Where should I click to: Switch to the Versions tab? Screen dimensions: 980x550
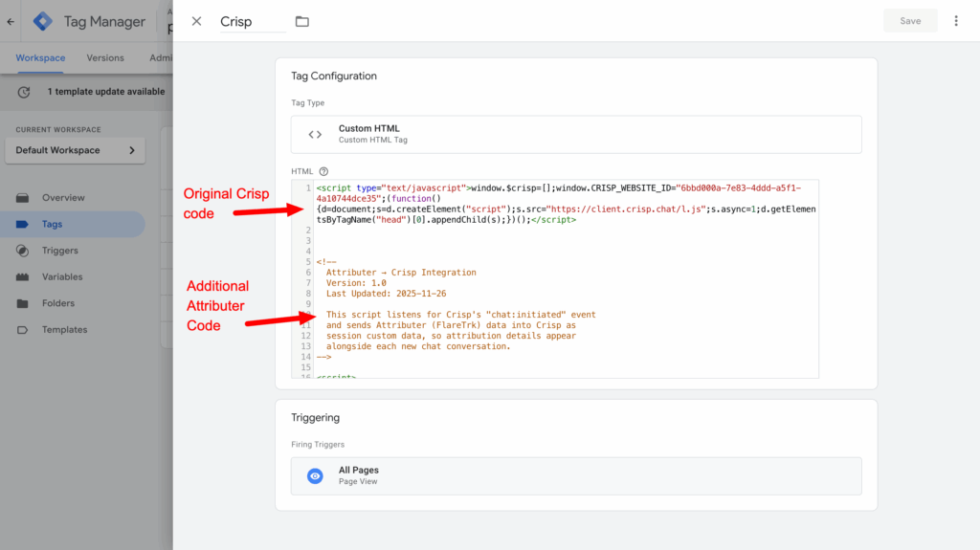pyautogui.click(x=105, y=57)
